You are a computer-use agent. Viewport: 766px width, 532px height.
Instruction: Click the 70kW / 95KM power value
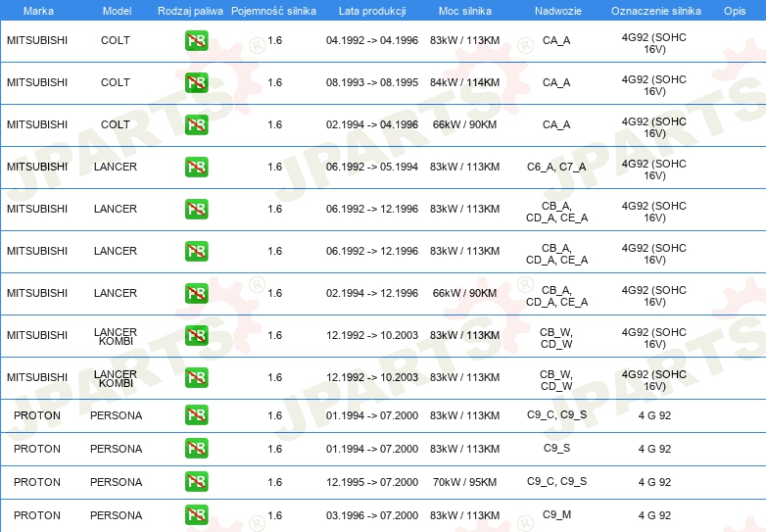[464, 482]
